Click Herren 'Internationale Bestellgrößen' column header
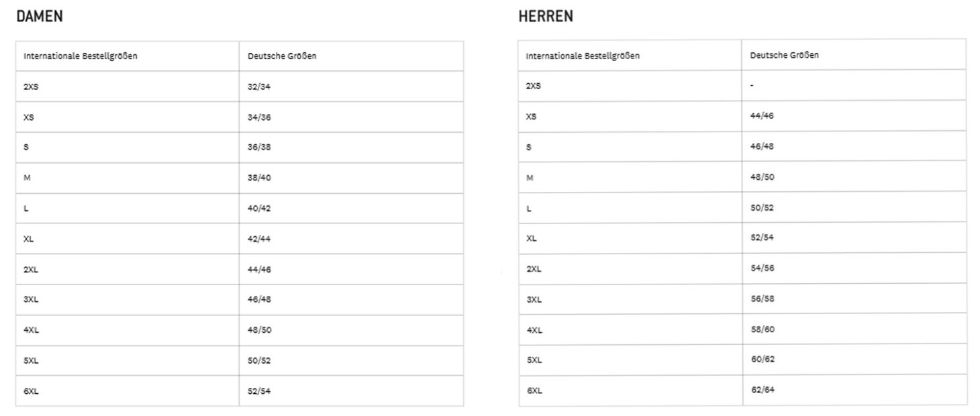The image size is (980, 416). tap(583, 56)
